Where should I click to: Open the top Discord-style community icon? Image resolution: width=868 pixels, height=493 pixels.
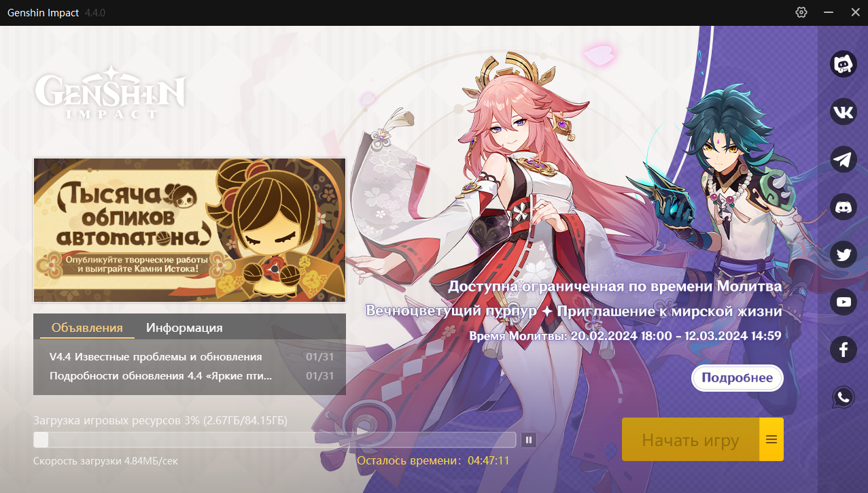click(x=844, y=64)
